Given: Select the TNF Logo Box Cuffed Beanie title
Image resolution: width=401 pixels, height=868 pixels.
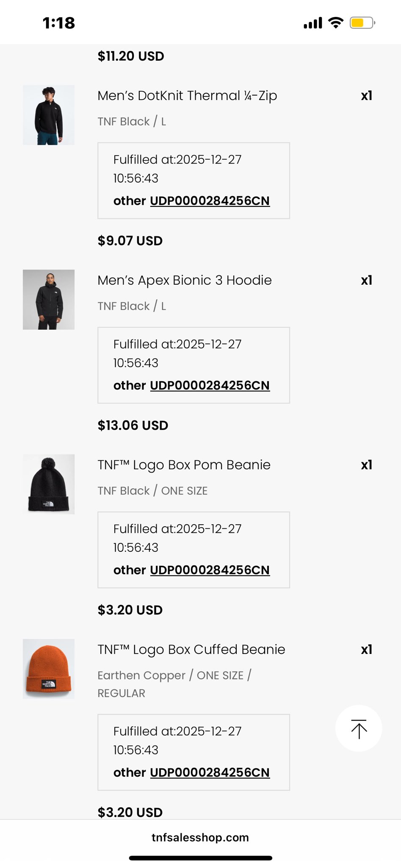Looking at the screenshot, I should 191,650.
